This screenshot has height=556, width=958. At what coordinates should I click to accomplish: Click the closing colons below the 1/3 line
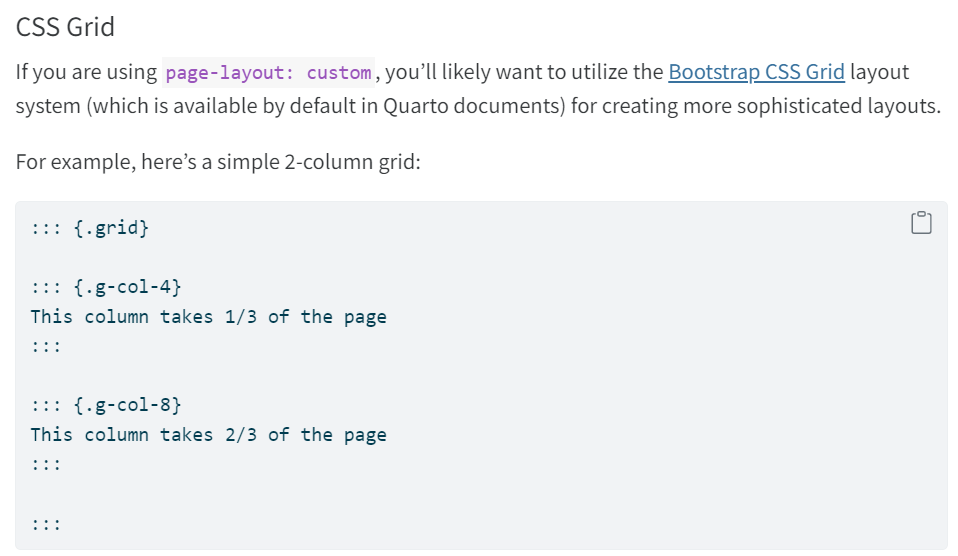tap(46, 346)
